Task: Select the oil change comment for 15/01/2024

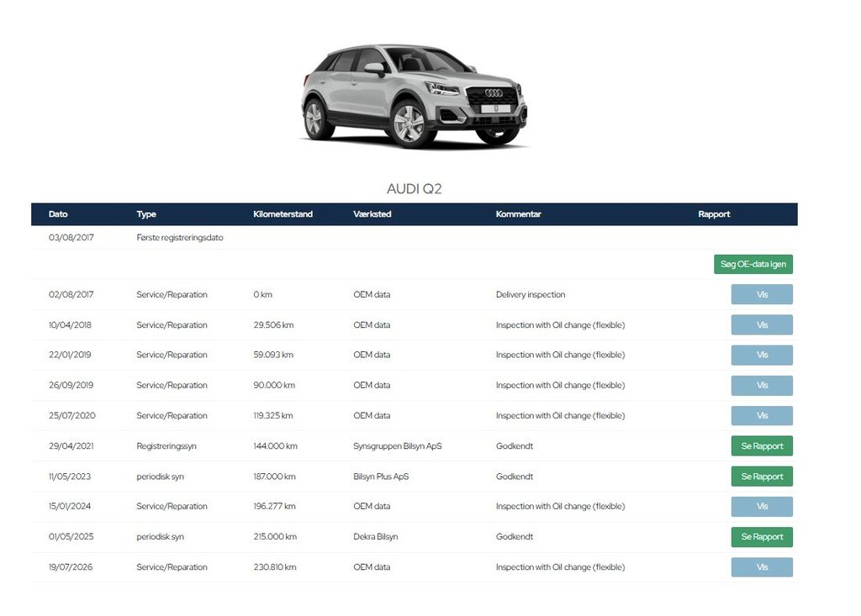Action: point(560,506)
